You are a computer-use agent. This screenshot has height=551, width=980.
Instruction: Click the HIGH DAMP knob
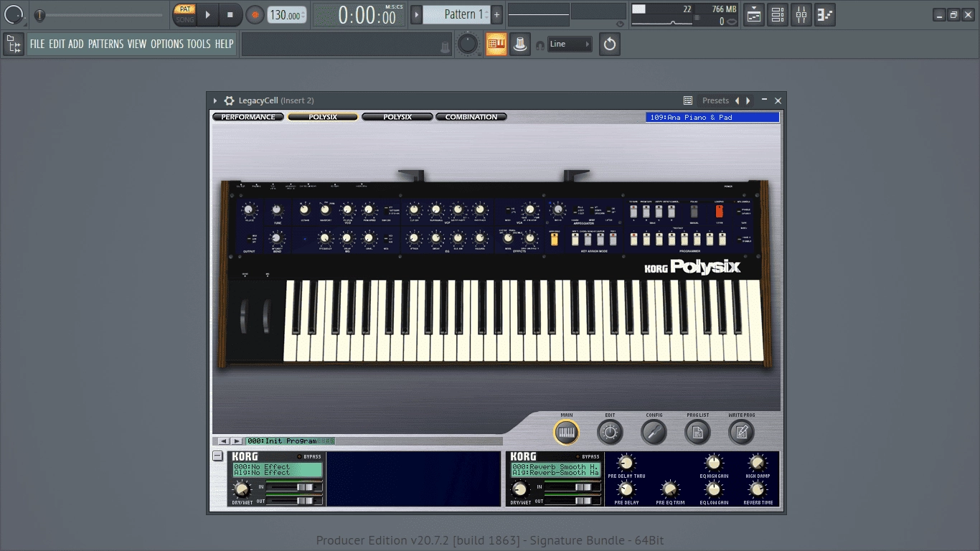point(757,463)
